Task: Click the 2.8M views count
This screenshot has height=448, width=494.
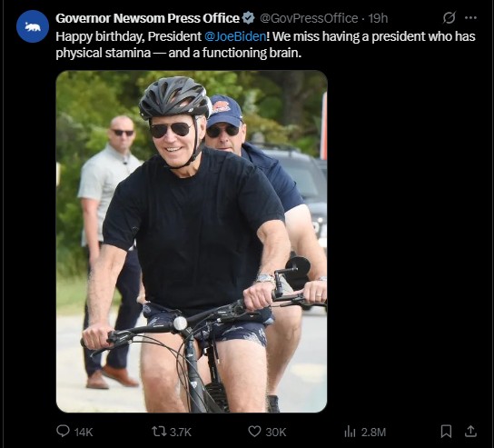Action: point(373,432)
